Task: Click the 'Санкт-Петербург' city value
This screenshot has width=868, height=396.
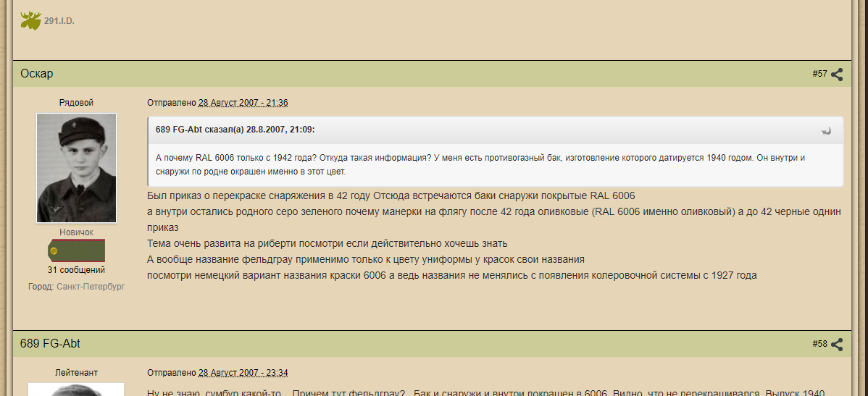Action: (91, 287)
